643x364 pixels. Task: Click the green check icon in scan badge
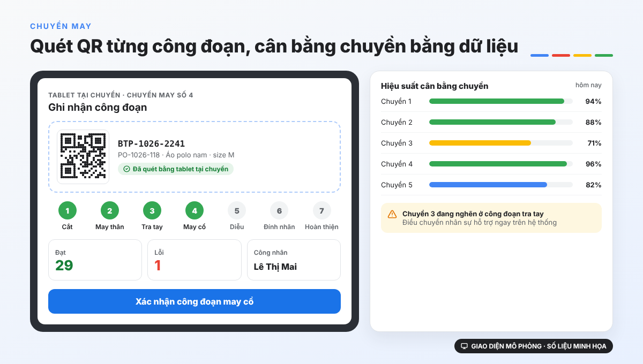126,169
